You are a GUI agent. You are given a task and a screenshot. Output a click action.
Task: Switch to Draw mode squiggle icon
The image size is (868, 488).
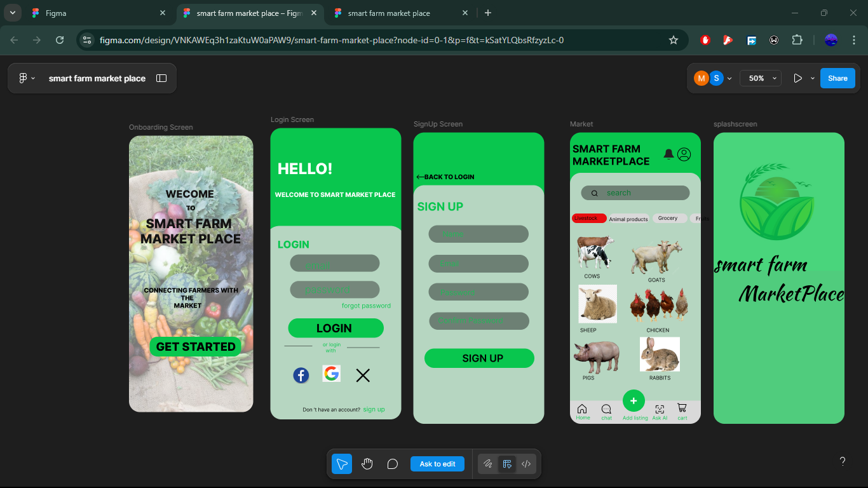pyautogui.click(x=488, y=464)
